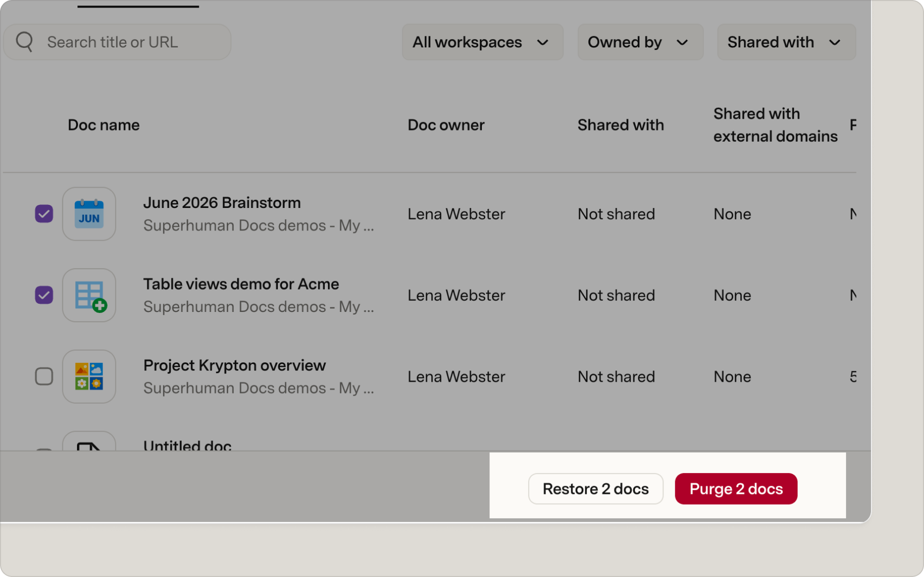Viewport: 924px width, 577px height.
Task: Click Not shared in Table views demo row
Action: [x=616, y=295]
